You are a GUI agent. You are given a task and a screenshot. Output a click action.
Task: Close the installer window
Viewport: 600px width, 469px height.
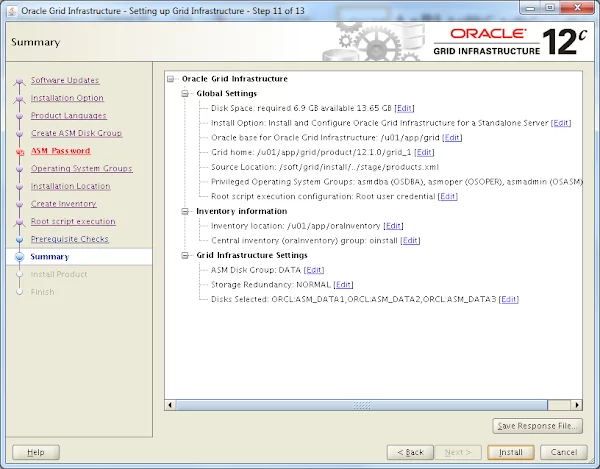pyautogui.click(x=577, y=8)
